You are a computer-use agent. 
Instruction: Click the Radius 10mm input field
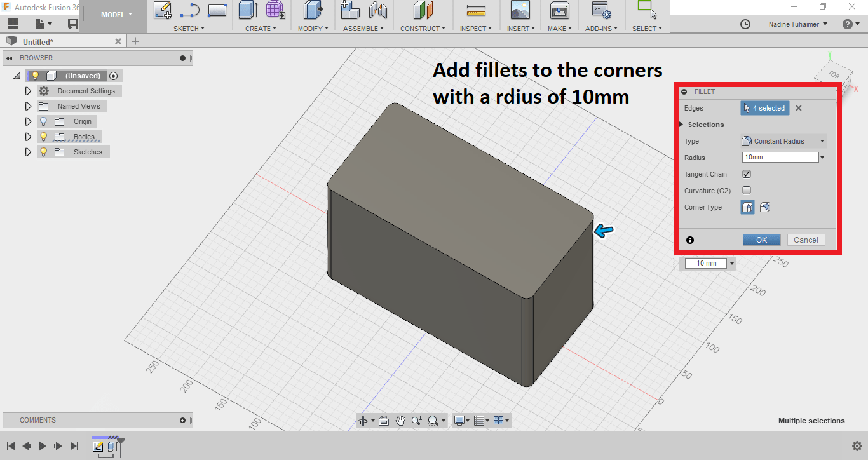coord(780,158)
